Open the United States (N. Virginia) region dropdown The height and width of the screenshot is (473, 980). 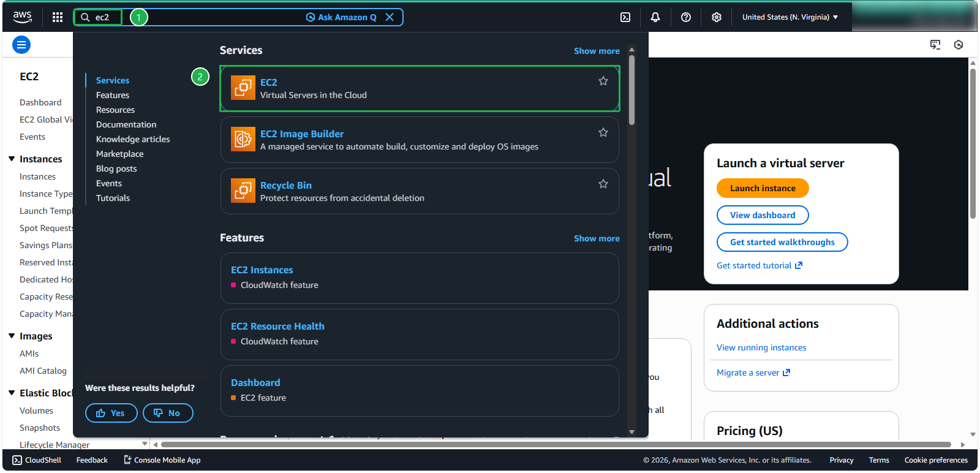tap(790, 17)
